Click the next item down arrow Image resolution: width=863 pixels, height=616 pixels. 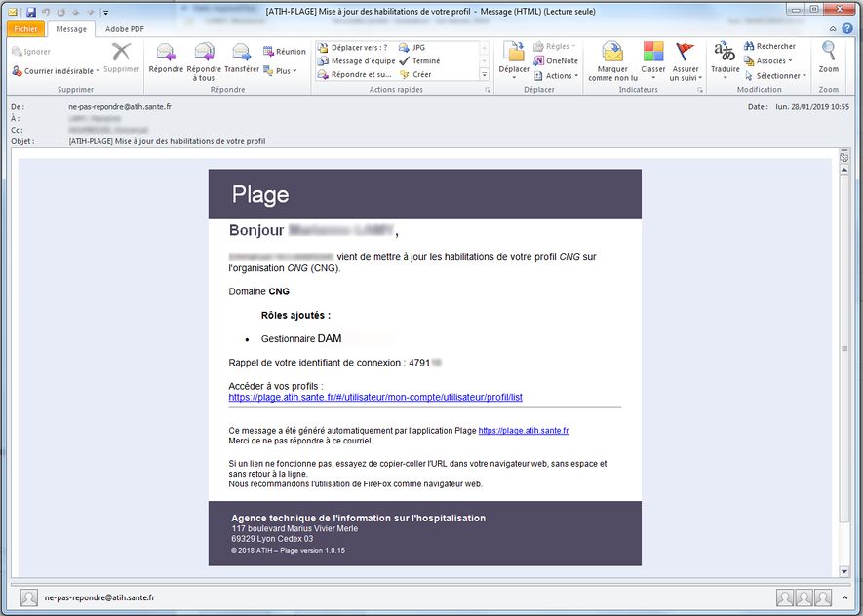(x=91, y=12)
